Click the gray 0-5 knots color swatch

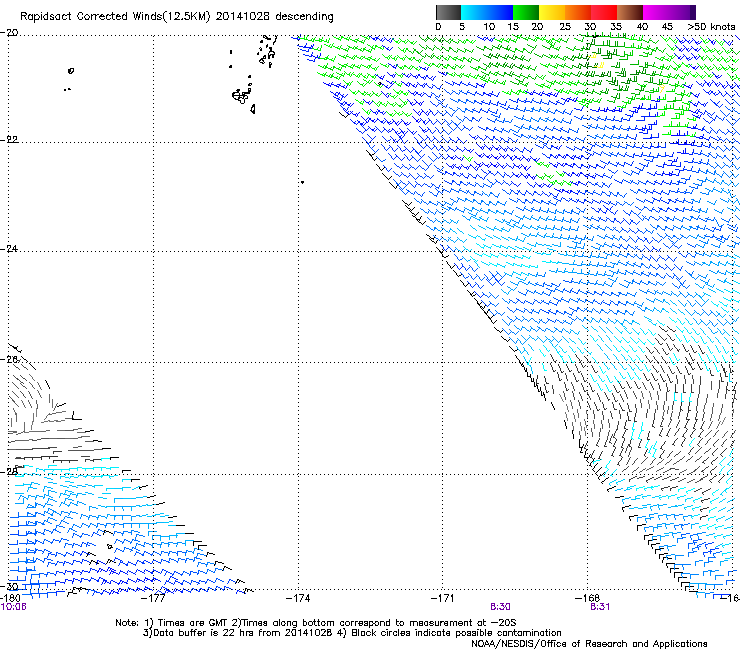click(x=448, y=12)
